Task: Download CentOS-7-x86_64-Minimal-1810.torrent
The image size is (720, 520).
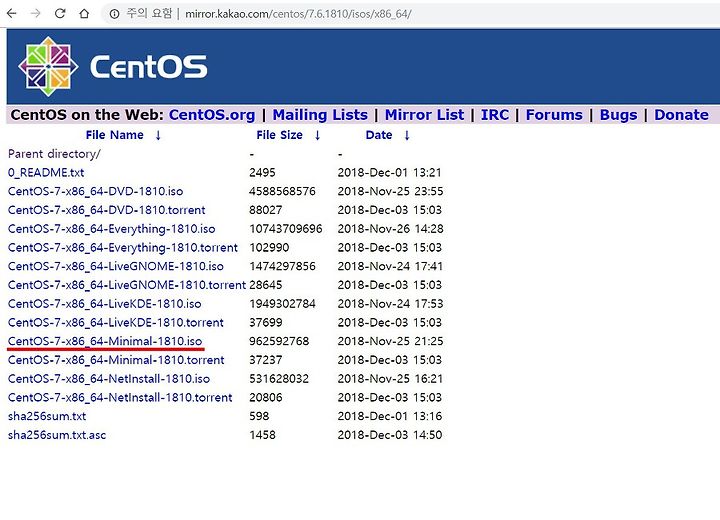Action: [116, 360]
